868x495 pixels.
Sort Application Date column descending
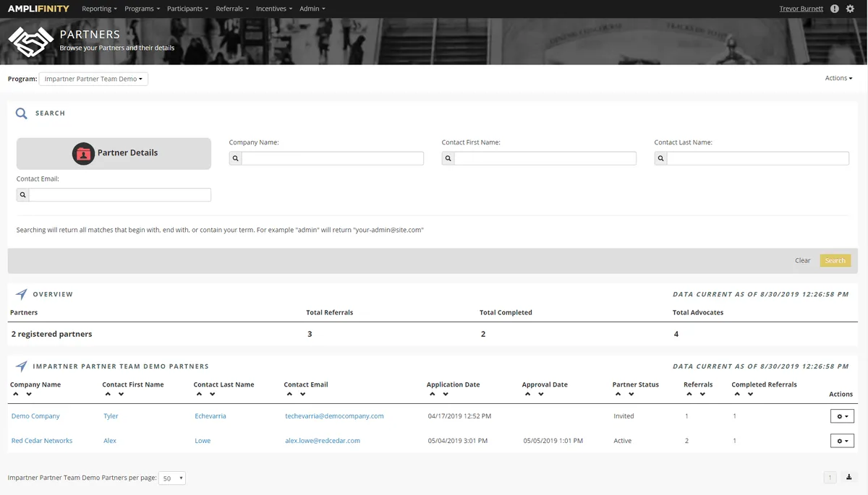tap(445, 394)
